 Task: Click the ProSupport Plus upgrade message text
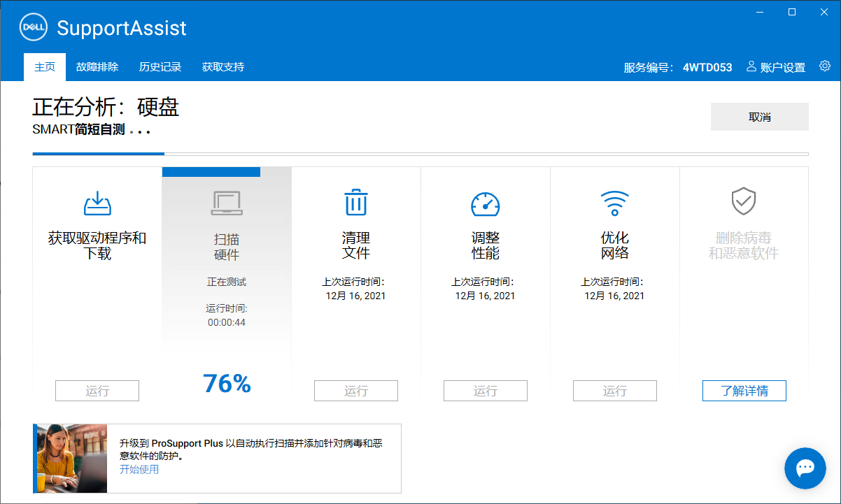(251, 449)
